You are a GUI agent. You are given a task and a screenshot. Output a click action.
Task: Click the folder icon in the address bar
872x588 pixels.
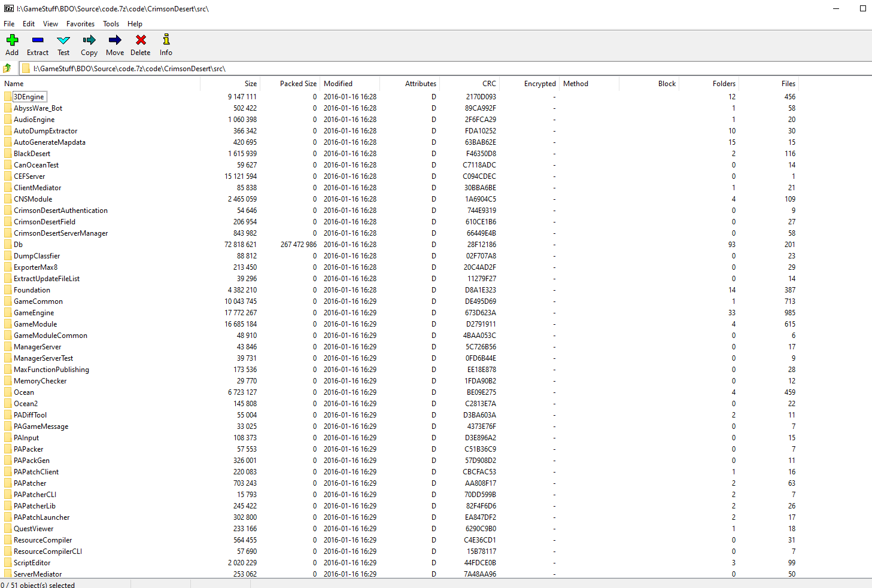[x=26, y=68]
